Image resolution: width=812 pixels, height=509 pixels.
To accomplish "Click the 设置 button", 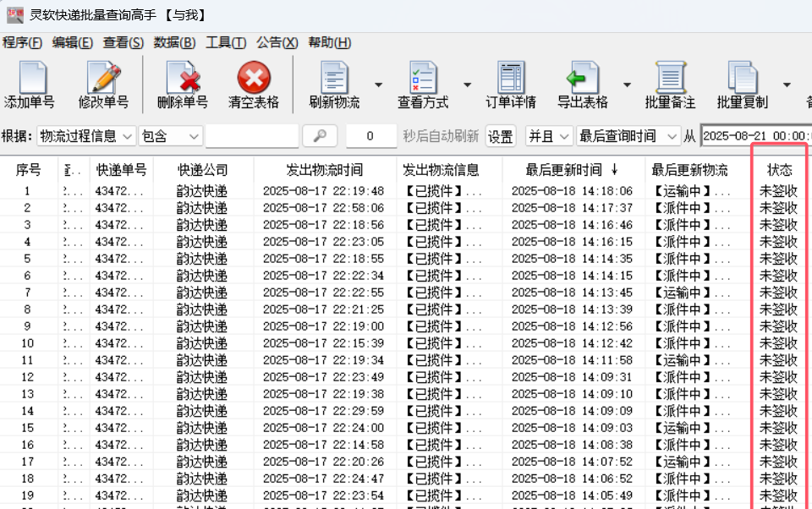I will [500, 136].
